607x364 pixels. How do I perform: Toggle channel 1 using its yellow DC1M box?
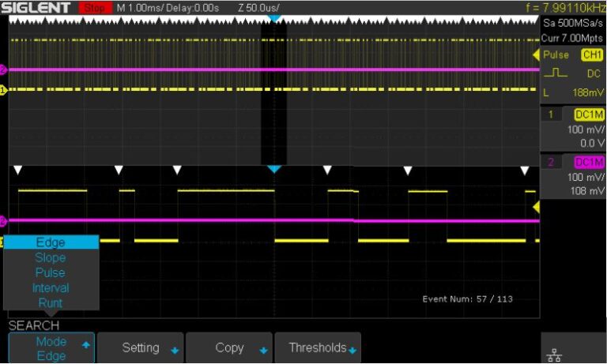pyautogui.click(x=588, y=114)
